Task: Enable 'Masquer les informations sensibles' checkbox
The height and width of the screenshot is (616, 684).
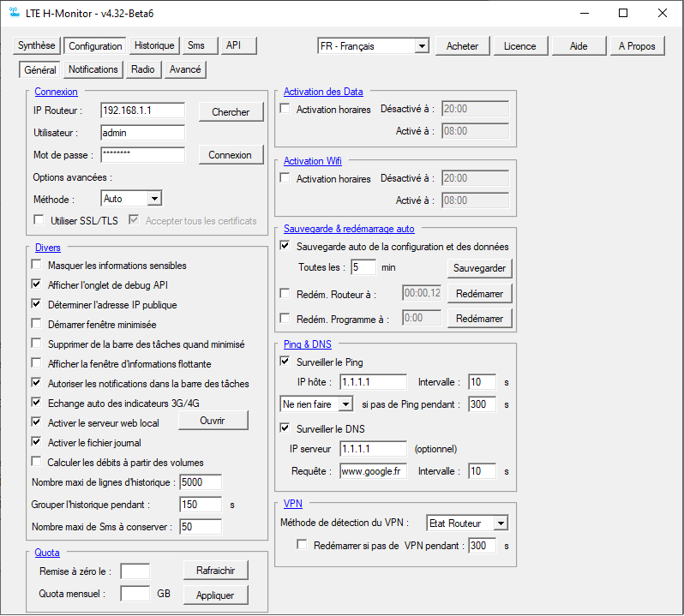Action: (37, 266)
